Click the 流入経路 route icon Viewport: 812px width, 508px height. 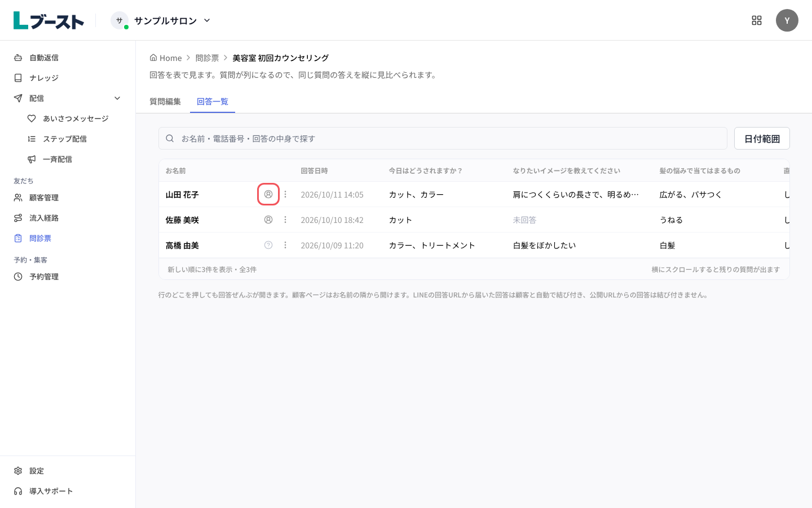[x=18, y=218]
